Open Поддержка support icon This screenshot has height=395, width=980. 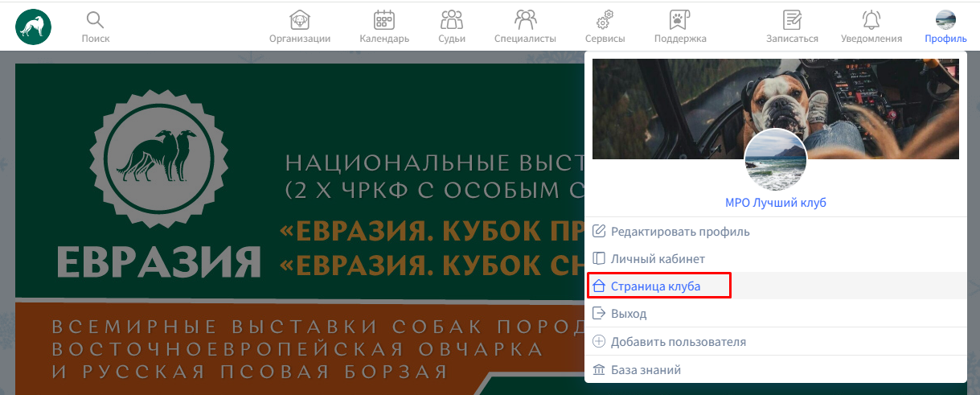click(x=679, y=20)
